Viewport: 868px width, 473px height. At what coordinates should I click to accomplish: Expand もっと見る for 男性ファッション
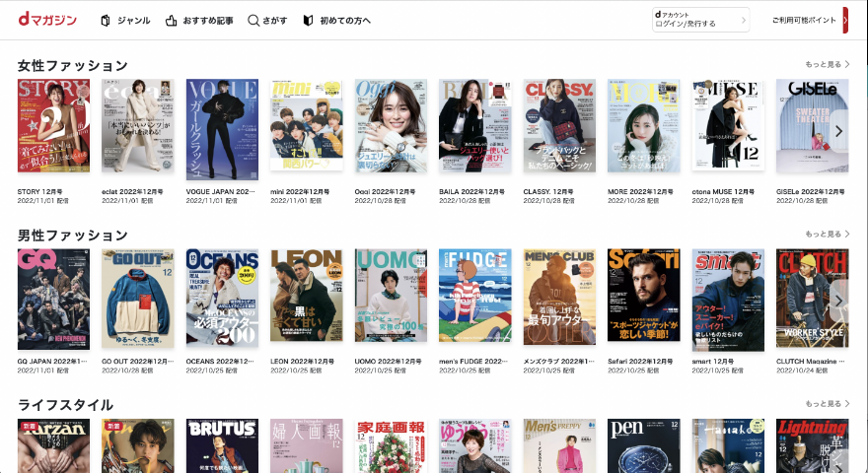(827, 234)
